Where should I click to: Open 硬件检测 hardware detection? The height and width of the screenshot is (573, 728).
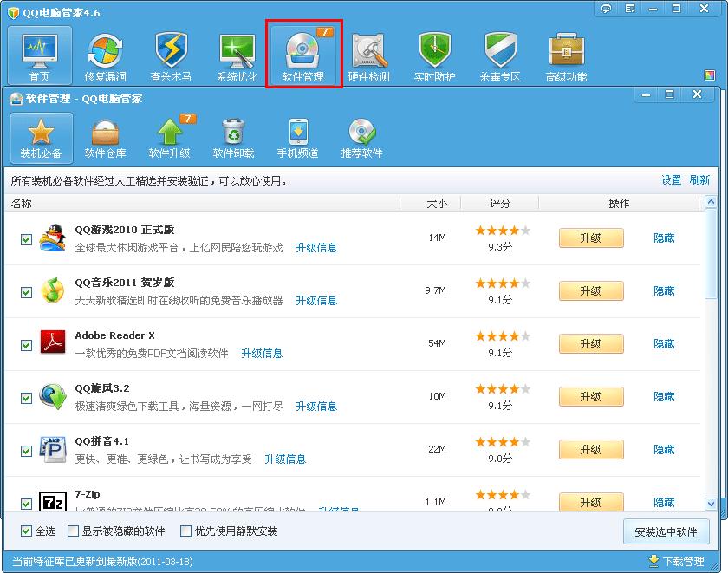(368, 55)
